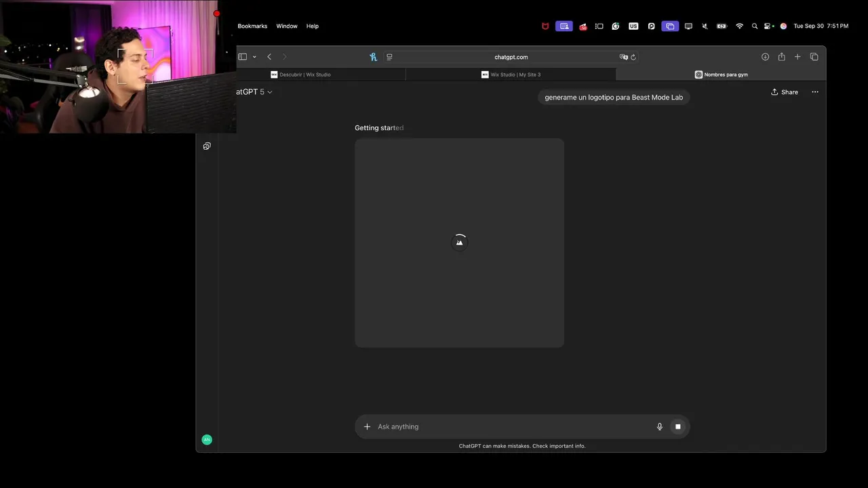
Task: Open the sidebar tab group dropdown arrow
Action: click(x=254, y=57)
